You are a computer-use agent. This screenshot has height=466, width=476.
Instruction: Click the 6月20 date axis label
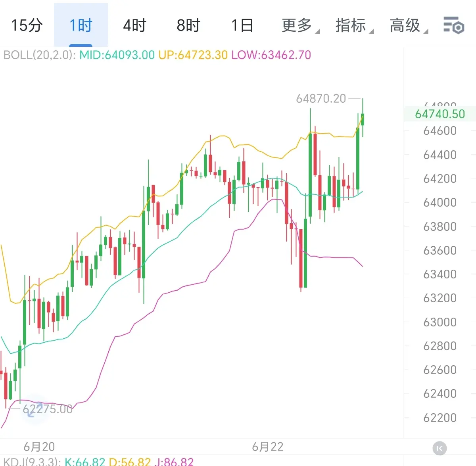coord(39,447)
